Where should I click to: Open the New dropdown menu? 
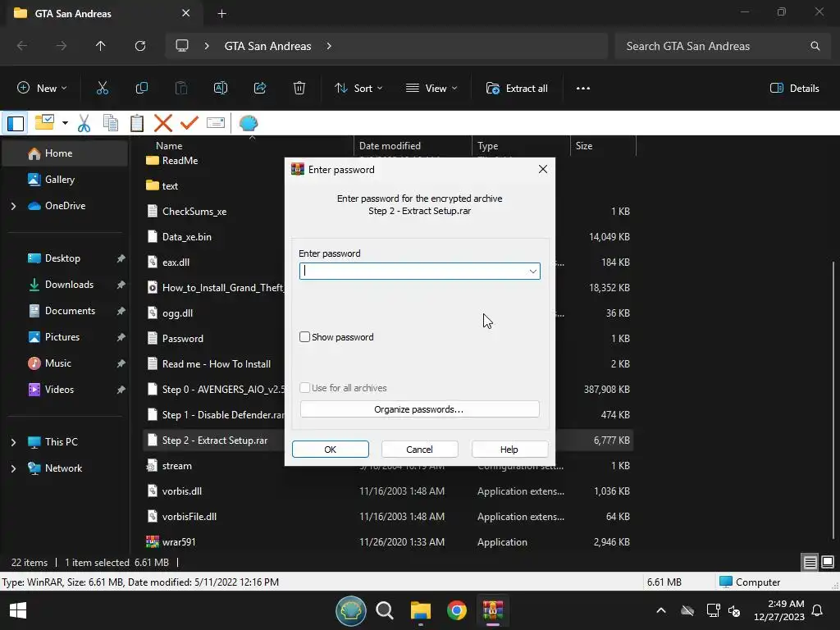42,89
